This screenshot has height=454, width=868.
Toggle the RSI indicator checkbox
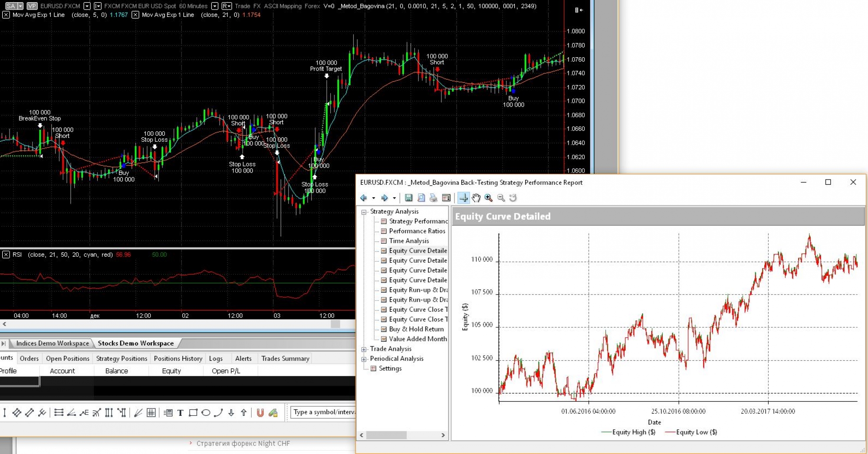click(x=6, y=255)
